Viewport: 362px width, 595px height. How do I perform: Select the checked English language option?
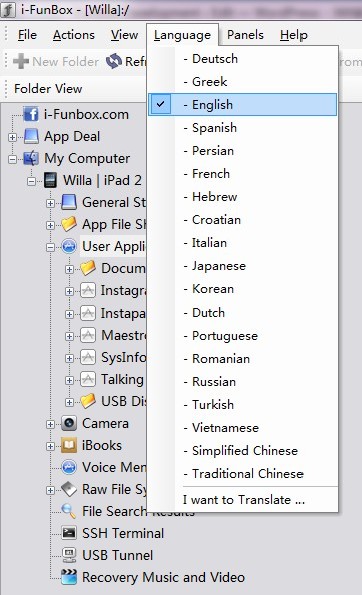242,104
